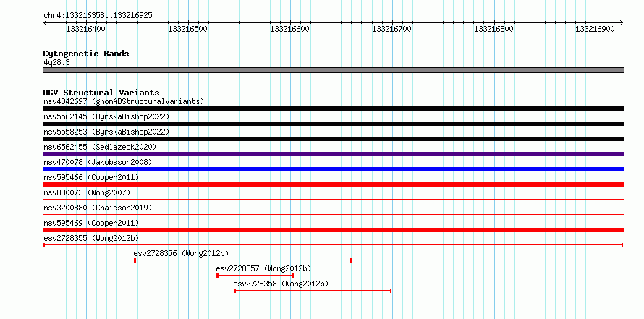Open variant nsv6562455 (Sedlazeck2020) label
The width and height of the screenshot is (644, 319).
pyautogui.click(x=100, y=147)
